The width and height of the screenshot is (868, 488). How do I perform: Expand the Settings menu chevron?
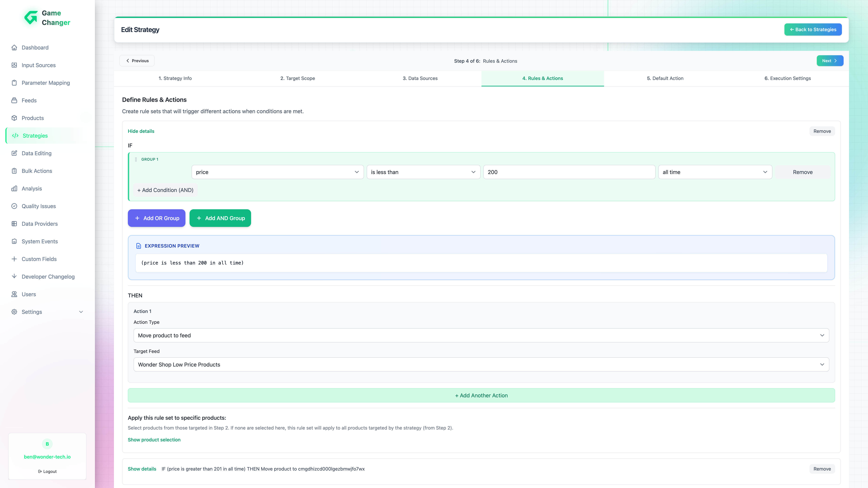pyautogui.click(x=81, y=312)
